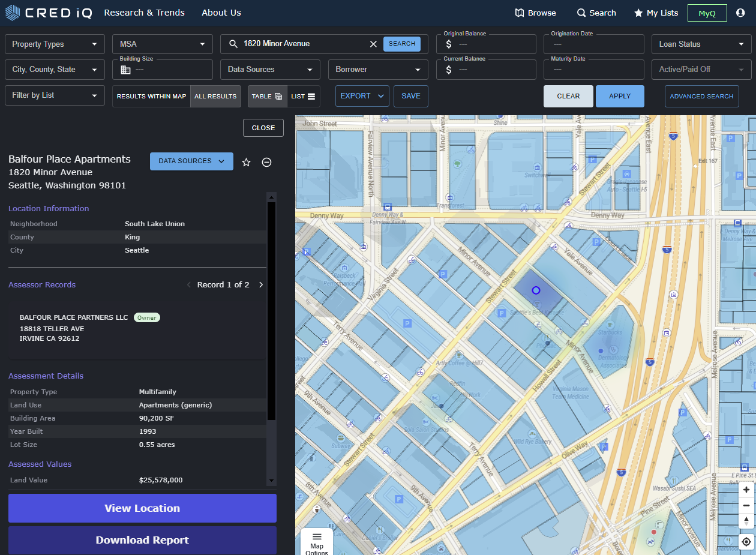Advance to assessor Record 2 using the chevron

pos(261,284)
